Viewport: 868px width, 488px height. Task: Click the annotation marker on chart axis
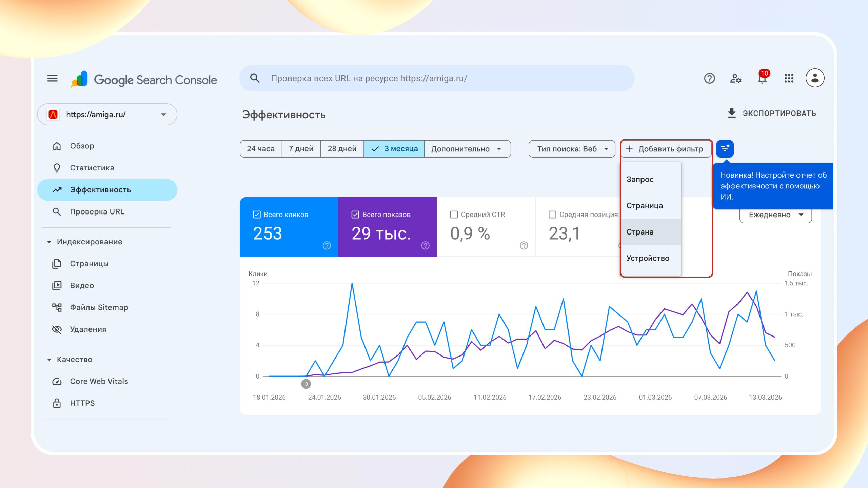[306, 384]
